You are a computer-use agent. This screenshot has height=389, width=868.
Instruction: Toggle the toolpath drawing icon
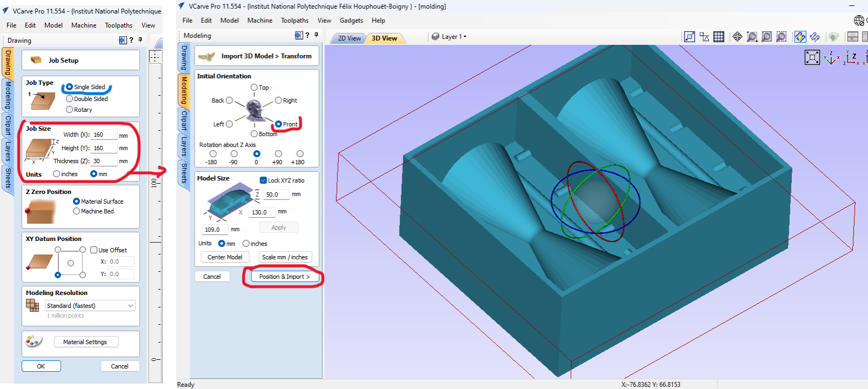tap(814, 37)
